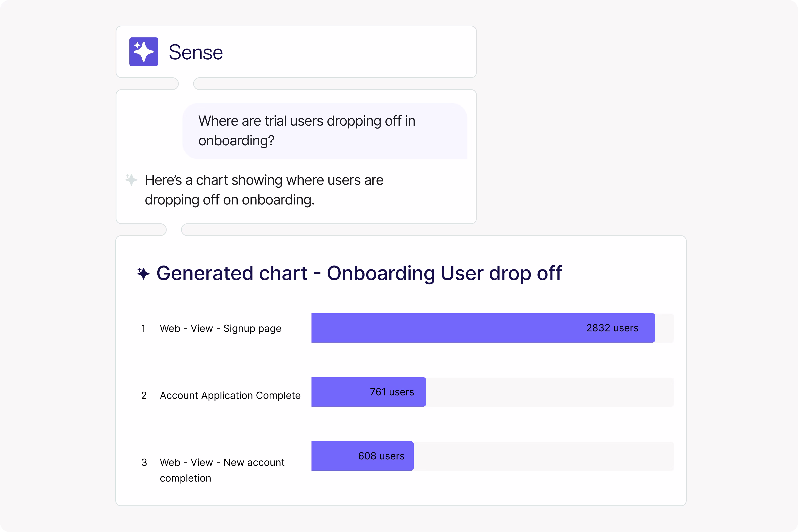
Task: Select the user question bubble about trial users
Action: click(325, 131)
